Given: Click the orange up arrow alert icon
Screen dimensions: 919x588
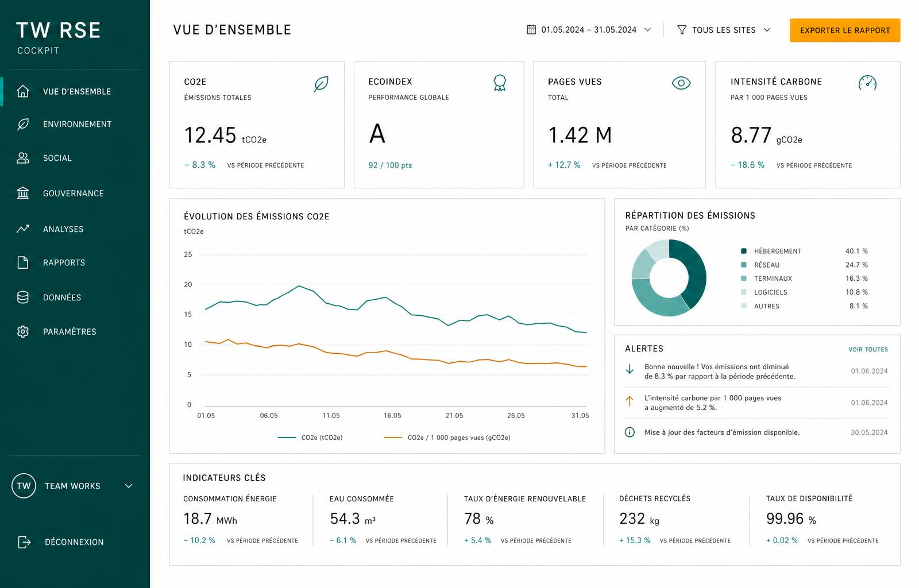Looking at the screenshot, I should [630, 401].
